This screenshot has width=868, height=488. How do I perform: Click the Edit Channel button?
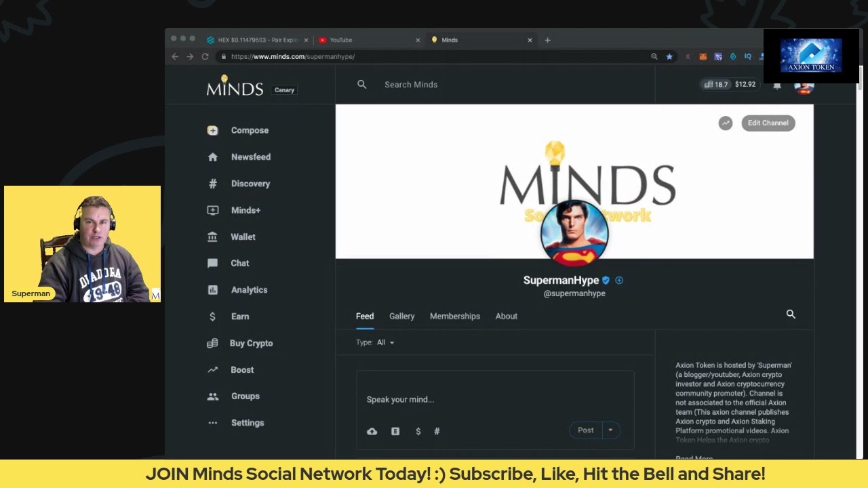click(x=768, y=123)
